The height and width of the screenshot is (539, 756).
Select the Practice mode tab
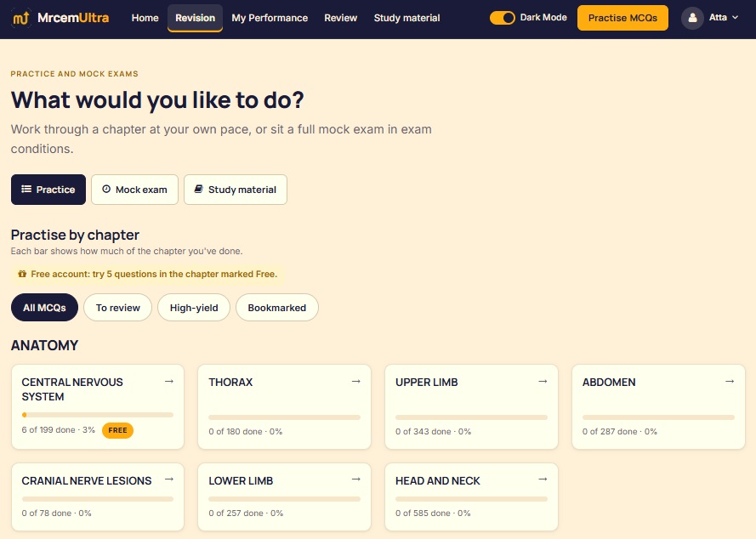[48, 190]
